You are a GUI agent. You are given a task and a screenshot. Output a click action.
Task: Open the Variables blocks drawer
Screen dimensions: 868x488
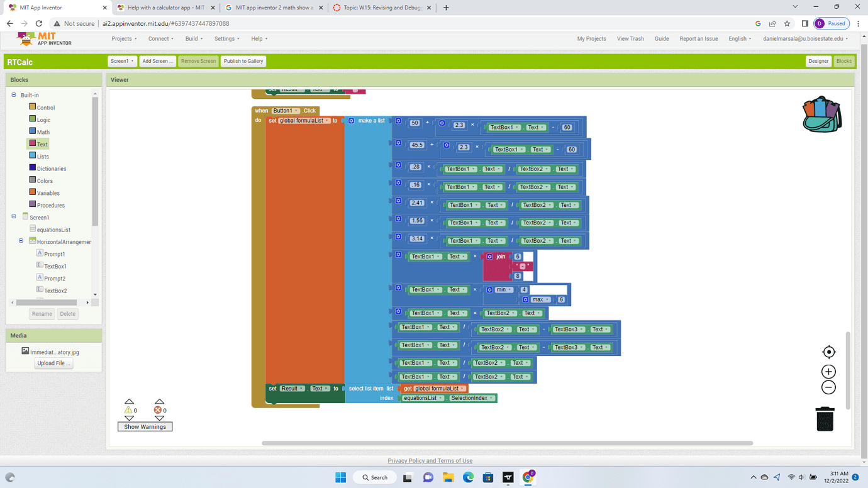point(48,192)
